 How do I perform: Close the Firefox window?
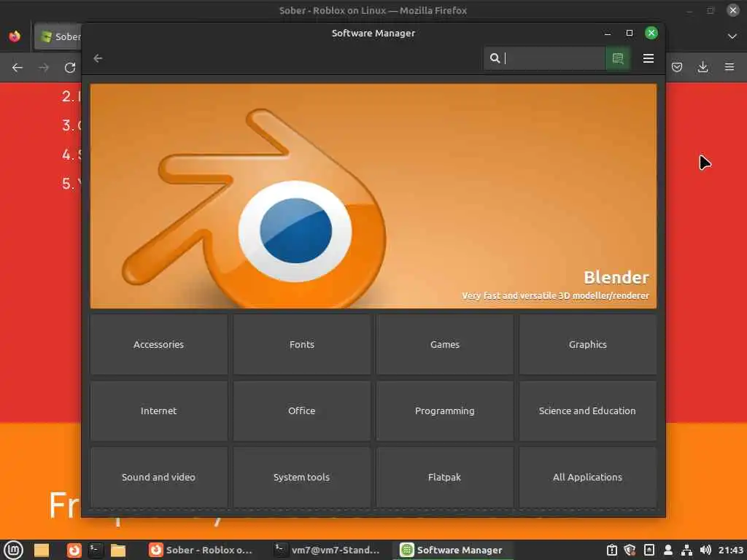point(733,10)
